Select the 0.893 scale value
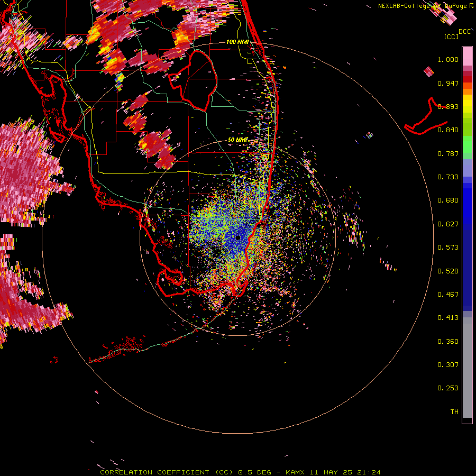 click(448, 106)
